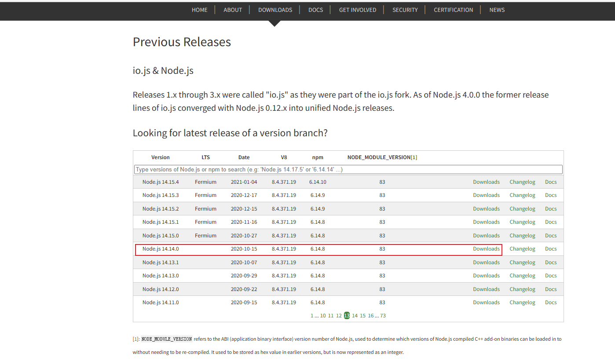Open the SECURITY navigation item
The height and width of the screenshot is (364, 615).
coord(405,10)
